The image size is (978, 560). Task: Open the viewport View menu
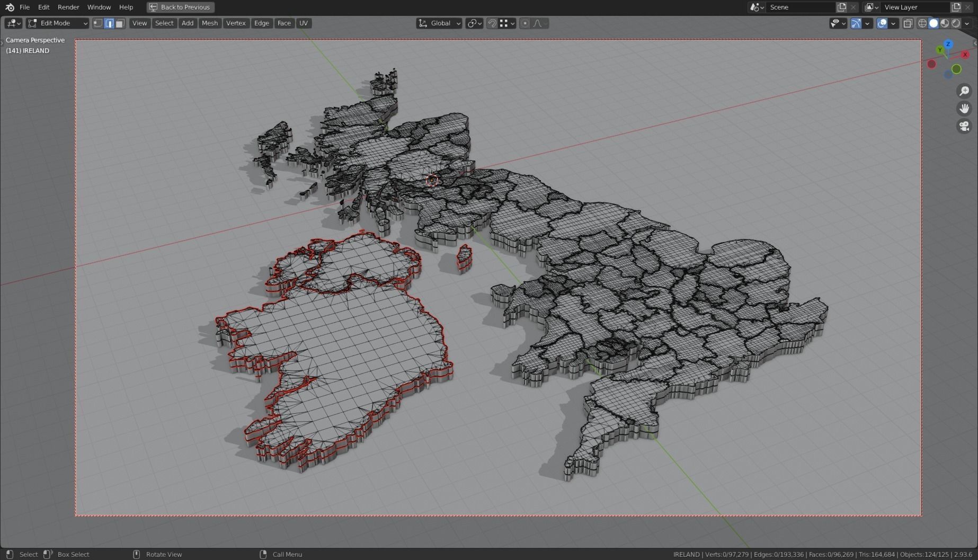click(139, 23)
